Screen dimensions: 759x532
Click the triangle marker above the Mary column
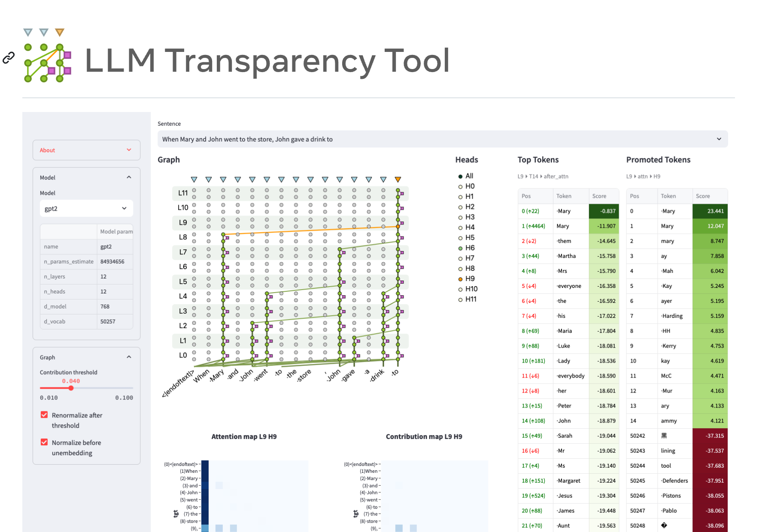click(x=223, y=179)
